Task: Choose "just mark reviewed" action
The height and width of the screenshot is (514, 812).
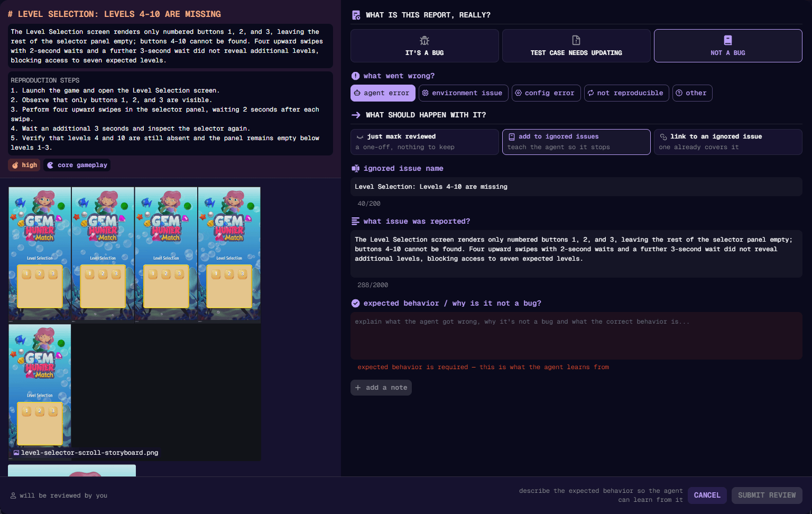Action: coord(425,142)
